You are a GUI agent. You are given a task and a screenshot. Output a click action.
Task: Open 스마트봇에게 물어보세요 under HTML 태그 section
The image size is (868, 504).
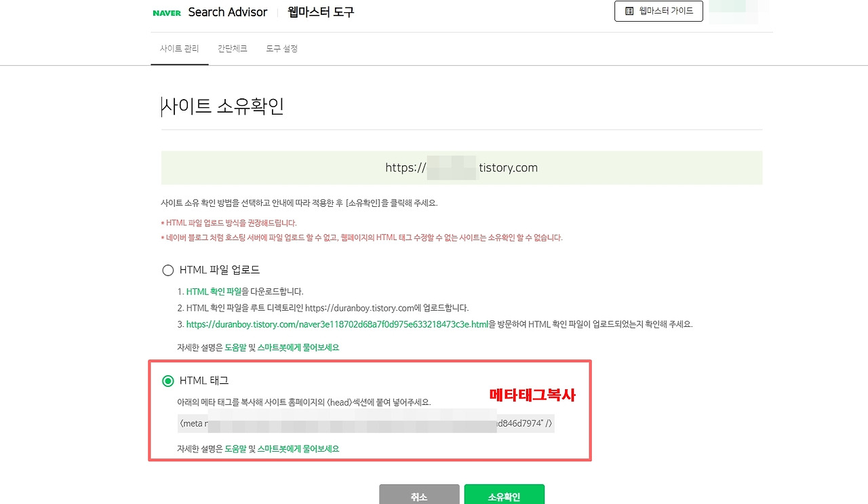298,449
